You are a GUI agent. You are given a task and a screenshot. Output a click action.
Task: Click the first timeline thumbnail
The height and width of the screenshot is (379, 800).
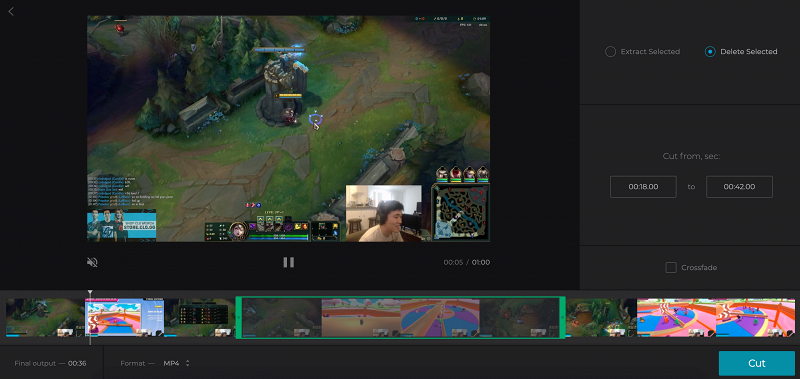click(45, 317)
